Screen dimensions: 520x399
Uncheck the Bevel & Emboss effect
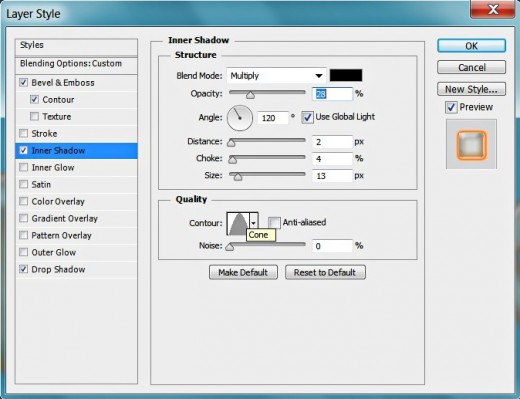pyautogui.click(x=23, y=82)
